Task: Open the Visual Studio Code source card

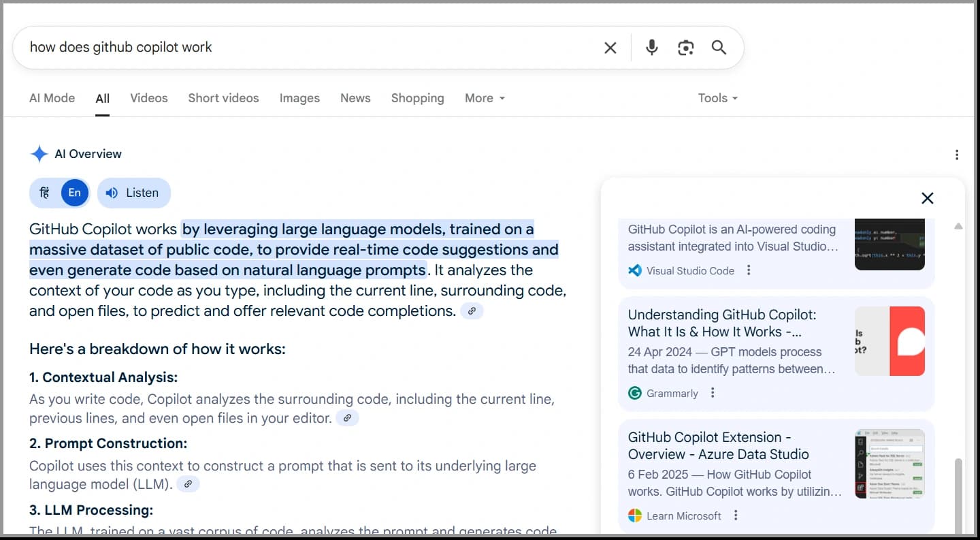Action: click(x=776, y=252)
